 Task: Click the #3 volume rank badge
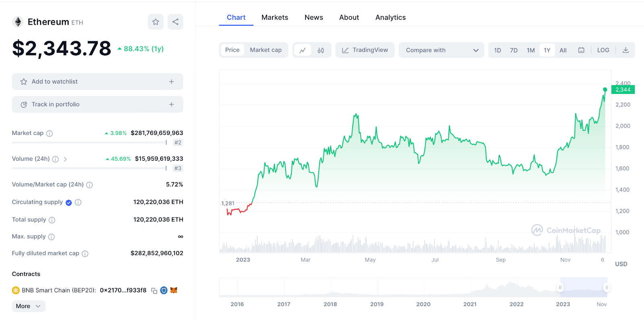178,168
